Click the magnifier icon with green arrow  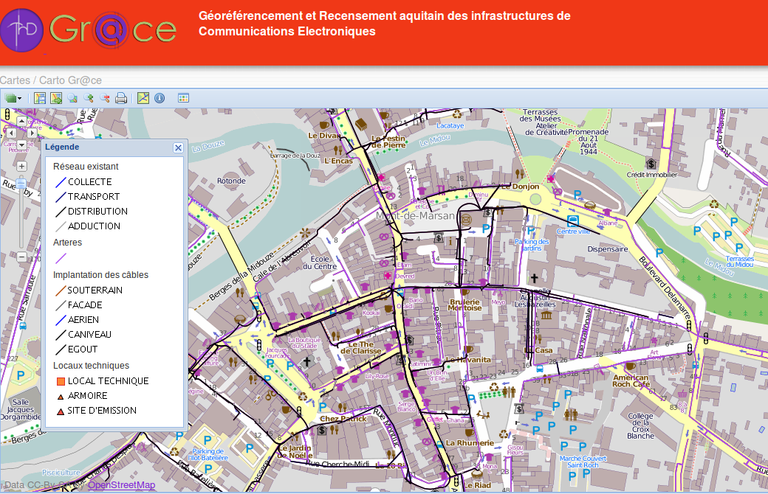tap(89, 98)
